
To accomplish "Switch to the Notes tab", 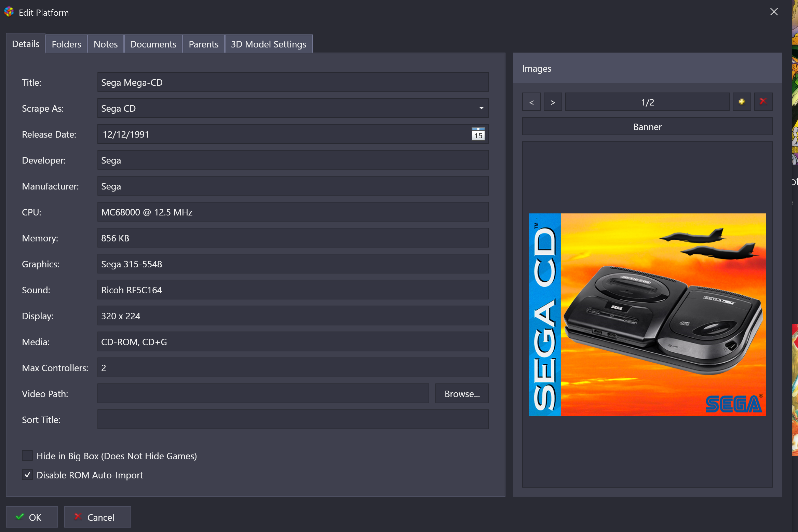I will click(106, 44).
